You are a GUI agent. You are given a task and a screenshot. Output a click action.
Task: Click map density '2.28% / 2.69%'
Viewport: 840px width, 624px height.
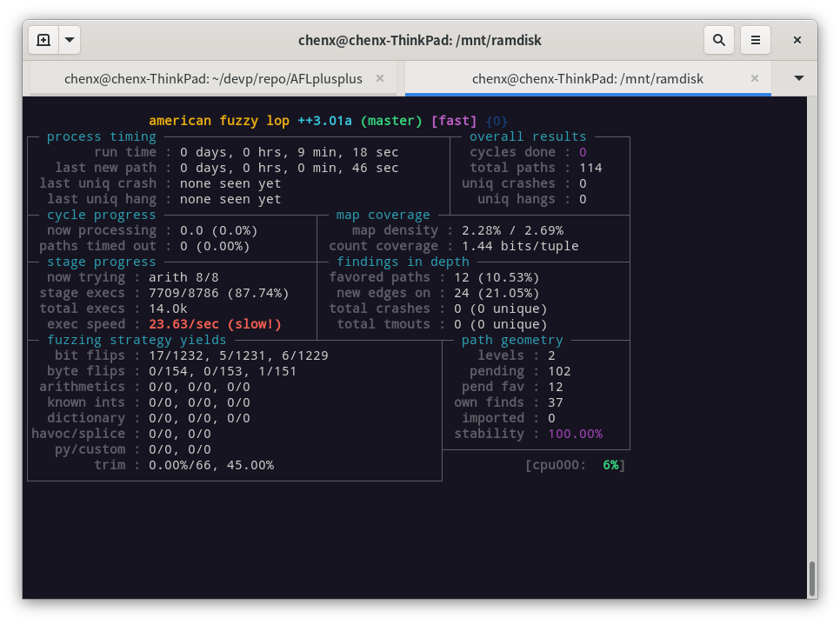coord(513,231)
